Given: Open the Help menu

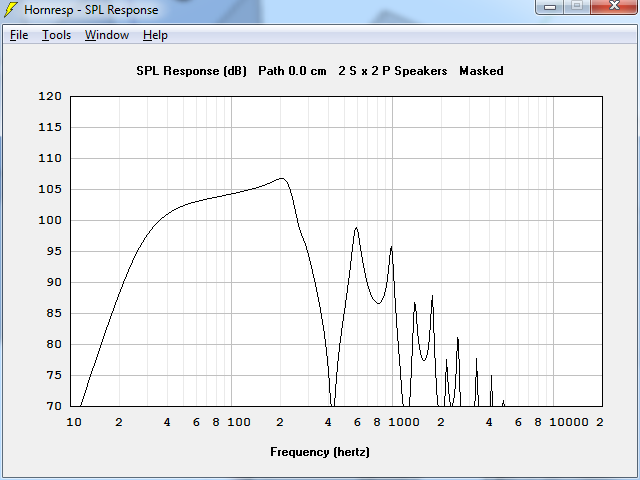Looking at the screenshot, I should (x=155, y=36).
